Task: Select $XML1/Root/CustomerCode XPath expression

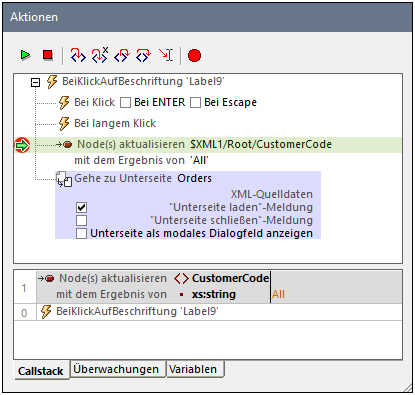Action: 261,144
